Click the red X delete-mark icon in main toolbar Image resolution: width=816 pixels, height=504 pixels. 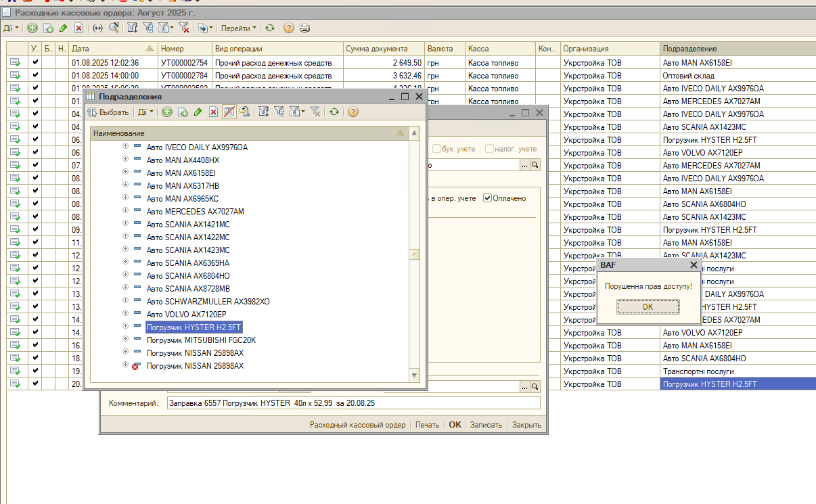(79, 28)
